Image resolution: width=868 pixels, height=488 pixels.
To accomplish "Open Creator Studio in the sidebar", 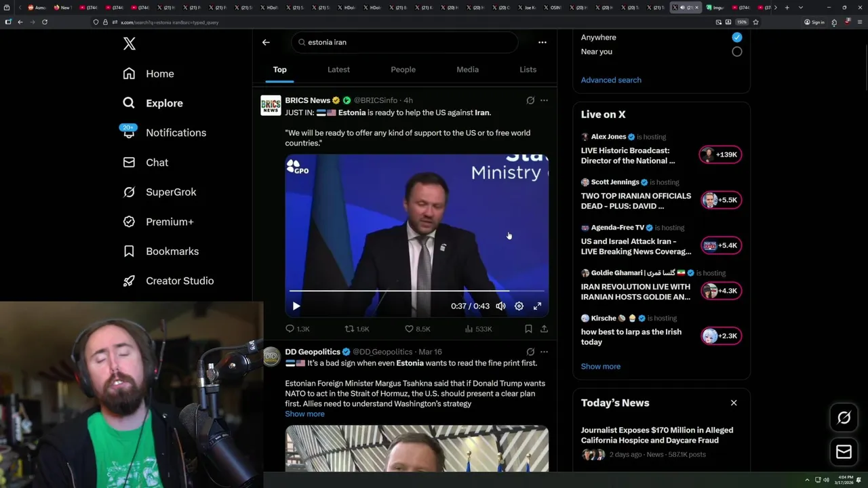I will coord(168,281).
